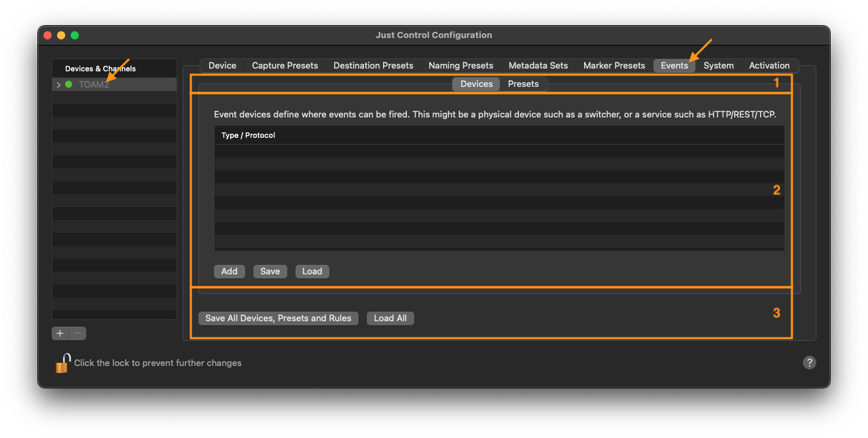Open the Destination Presets tab

click(373, 66)
